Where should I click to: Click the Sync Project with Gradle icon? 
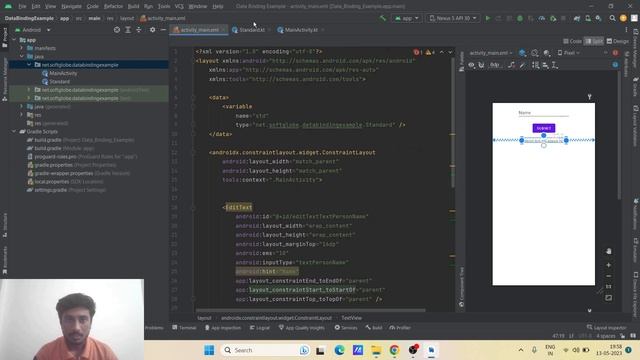click(x=577, y=18)
